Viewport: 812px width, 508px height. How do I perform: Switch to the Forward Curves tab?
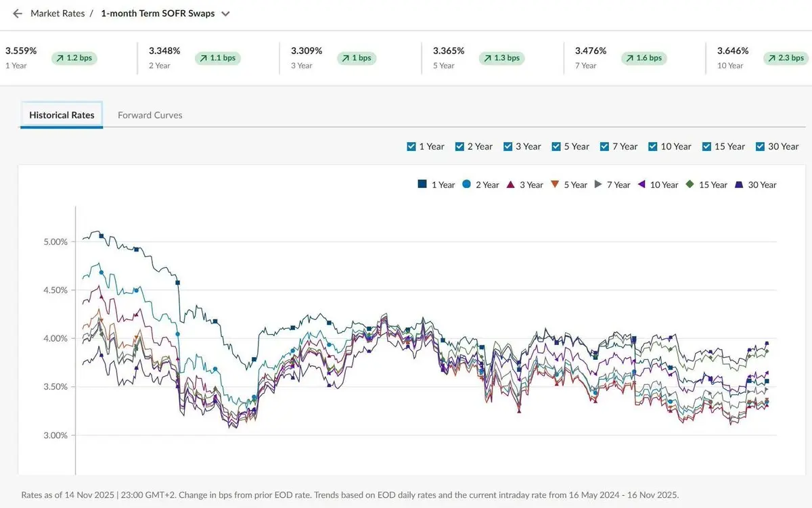pyautogui.click(x=150, y=115)
